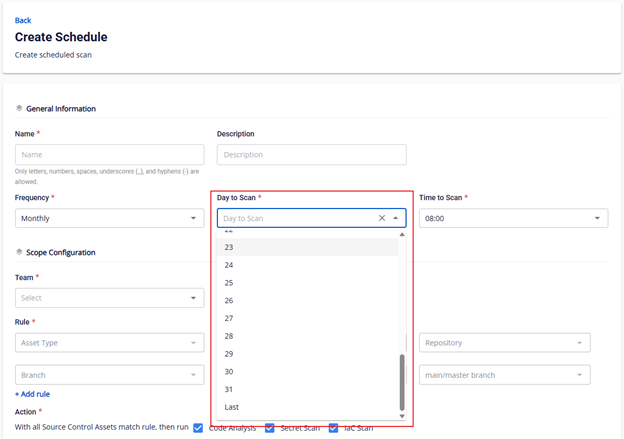
Task: Toggle the Code Analysis checkbox
Action: 198,428
